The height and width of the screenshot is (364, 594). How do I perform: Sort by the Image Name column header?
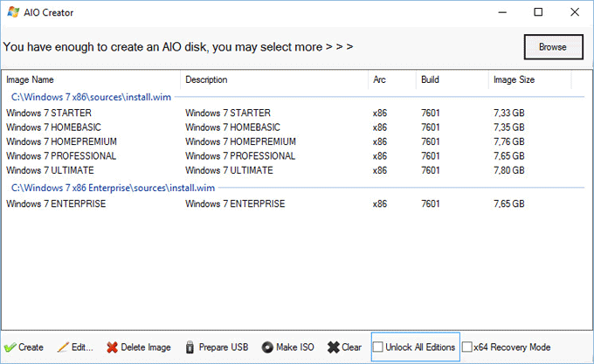coord(30,79)
